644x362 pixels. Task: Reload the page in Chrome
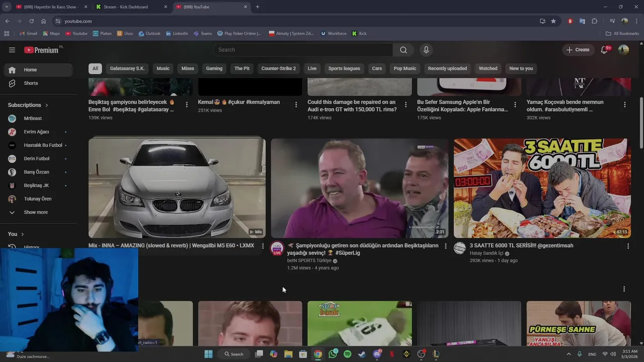pyautogui.click(x=31, y=21)
